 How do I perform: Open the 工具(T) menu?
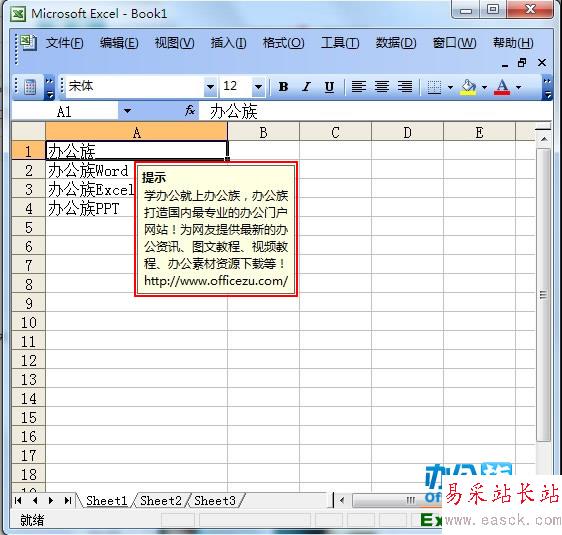[340, 43]
